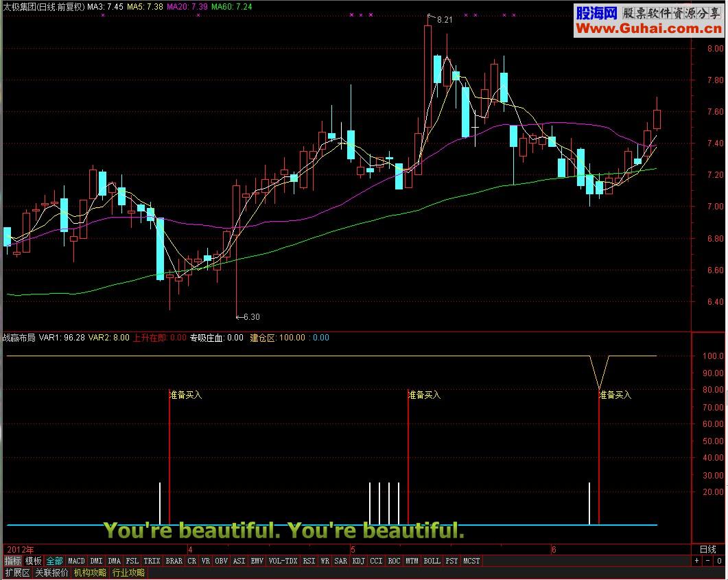The height and width of the screenshot is (580, 728).
Task: Click the MA3: 7.45 label
Action: [106, 6]
